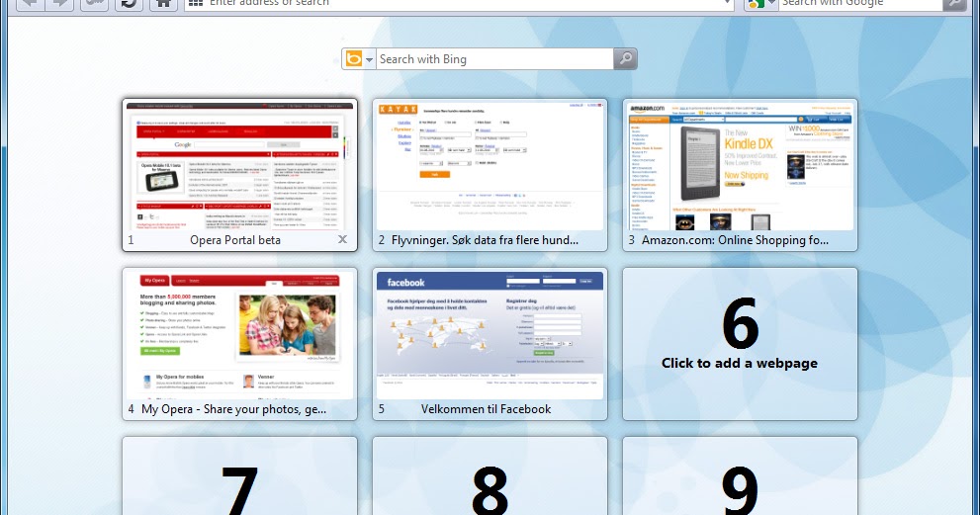Viewport: 980px width, 515px height.
Task: Open Speed Dial 5 Velkommen til Facebook
Action: tap(490, 344)
